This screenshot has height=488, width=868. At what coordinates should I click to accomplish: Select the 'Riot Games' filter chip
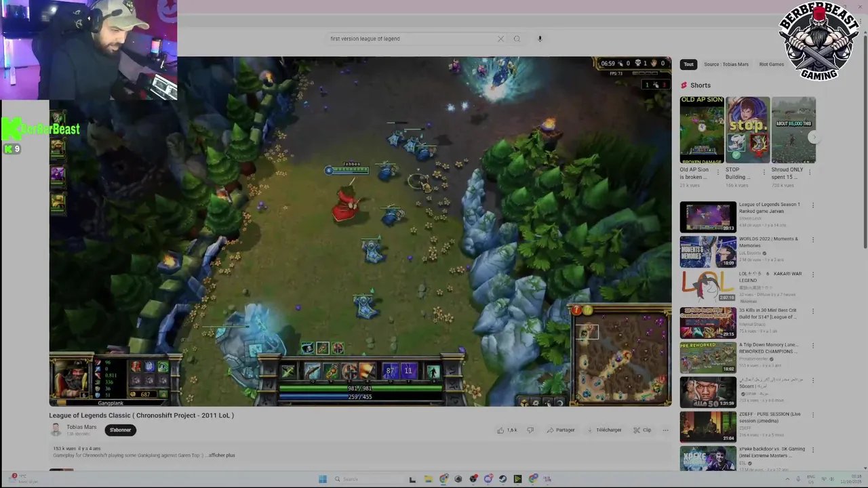[x=772, y=64]
